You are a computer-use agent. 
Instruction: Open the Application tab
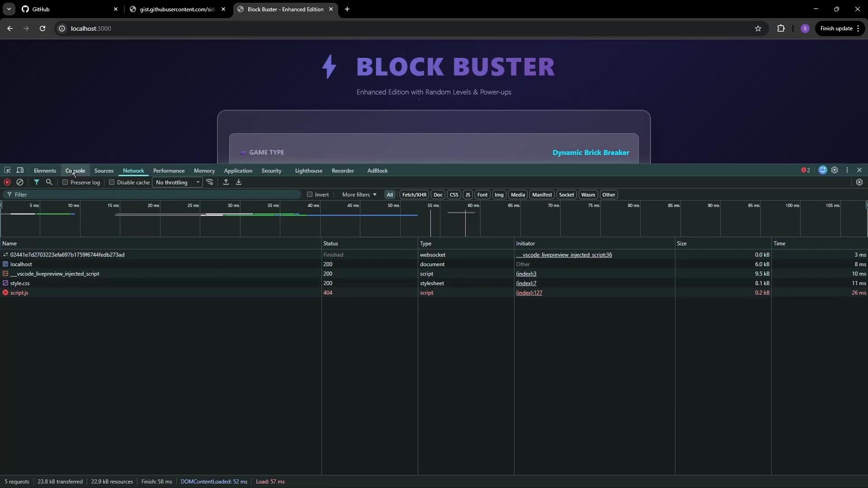tap(238, 171)
